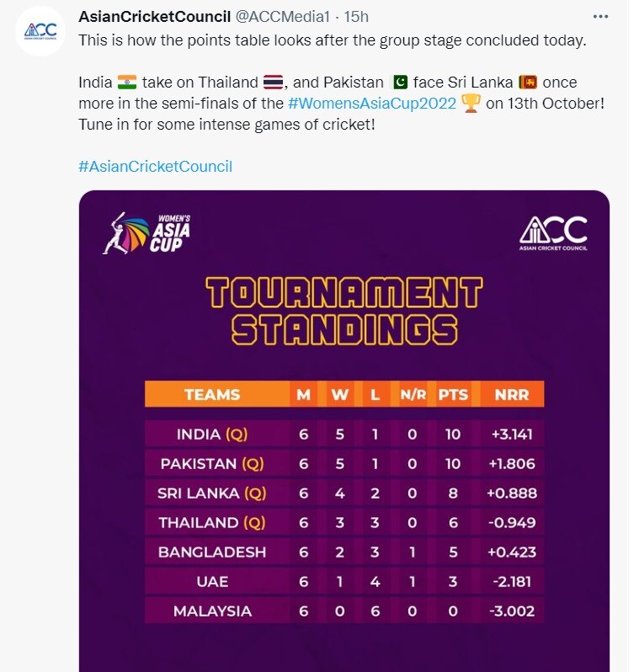Open the tweet's three-dot more menu

click(x=600, y=17)
